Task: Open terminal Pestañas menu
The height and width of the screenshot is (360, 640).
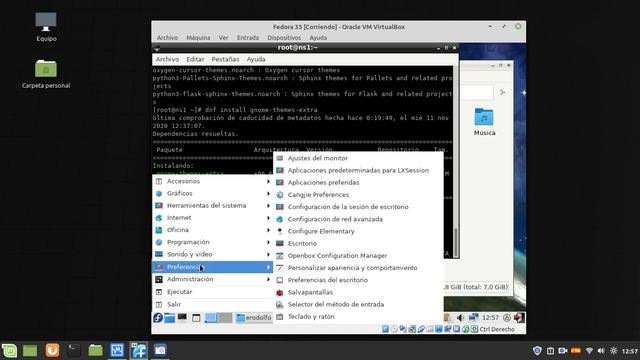Action: (225, 59)
